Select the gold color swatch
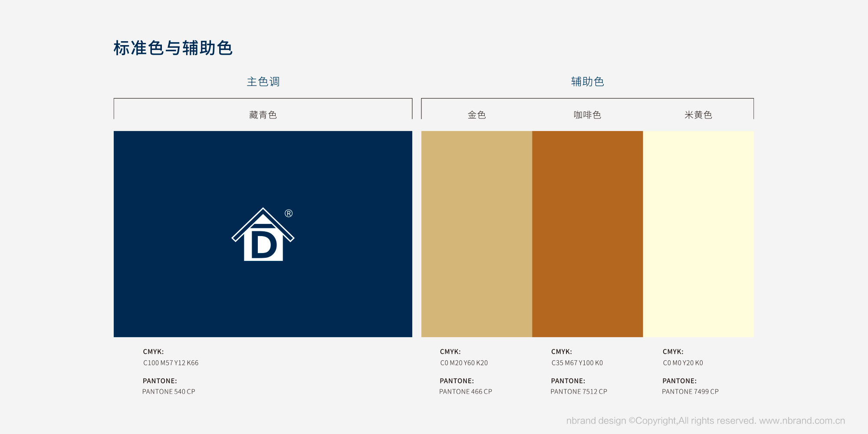This screenshot has height=434, width=868. click(x=477, y=234)
